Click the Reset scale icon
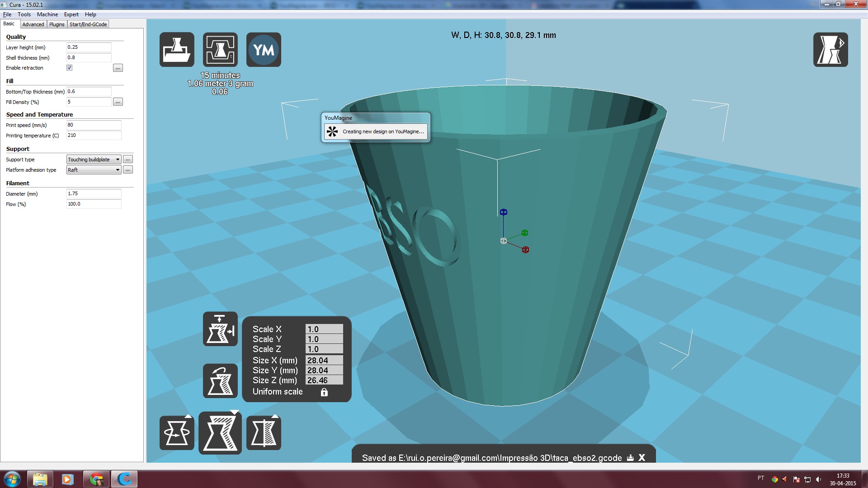This screenshot has width=868, height=488. [x=220, y=381]
